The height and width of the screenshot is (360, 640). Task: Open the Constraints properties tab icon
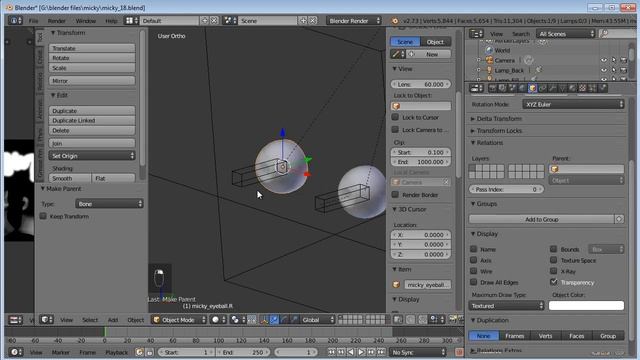(x=542, y=88)
